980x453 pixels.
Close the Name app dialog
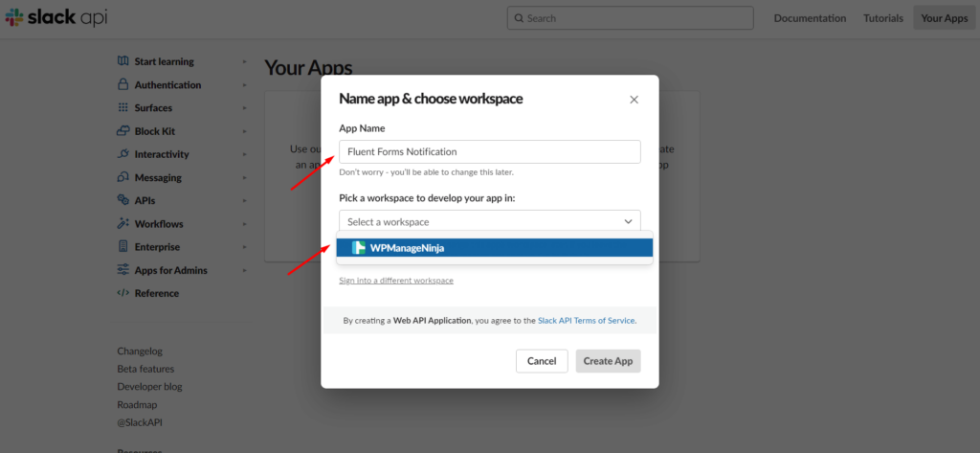point(634,100)
